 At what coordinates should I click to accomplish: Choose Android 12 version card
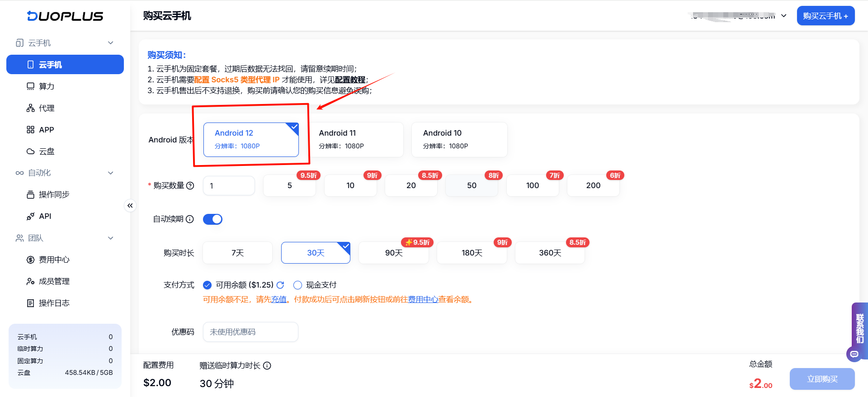[x=251, y=140]
